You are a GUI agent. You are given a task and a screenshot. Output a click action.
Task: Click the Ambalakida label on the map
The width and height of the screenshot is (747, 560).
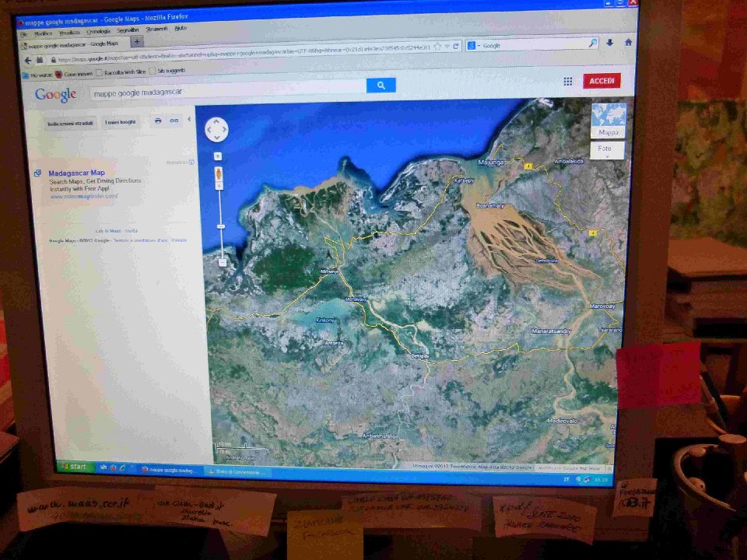569,162
